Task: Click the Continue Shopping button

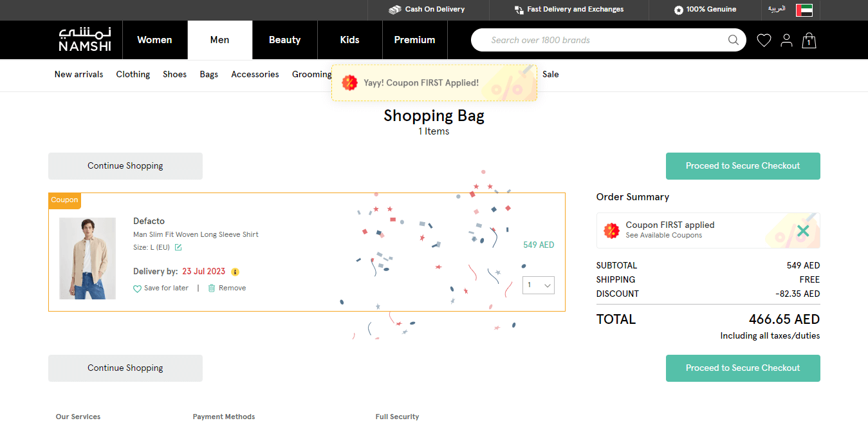Action: (x=125, y=165)
